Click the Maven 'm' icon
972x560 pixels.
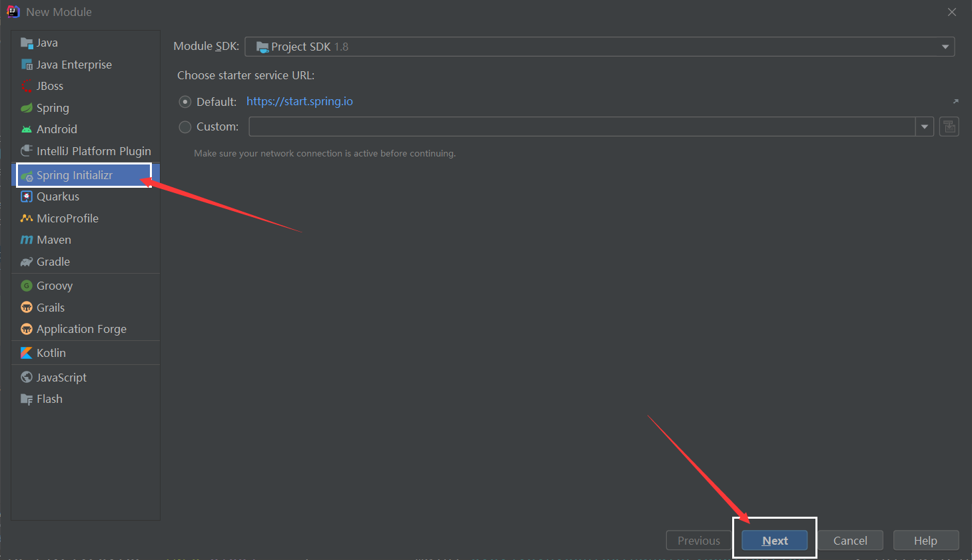point(27,240)
